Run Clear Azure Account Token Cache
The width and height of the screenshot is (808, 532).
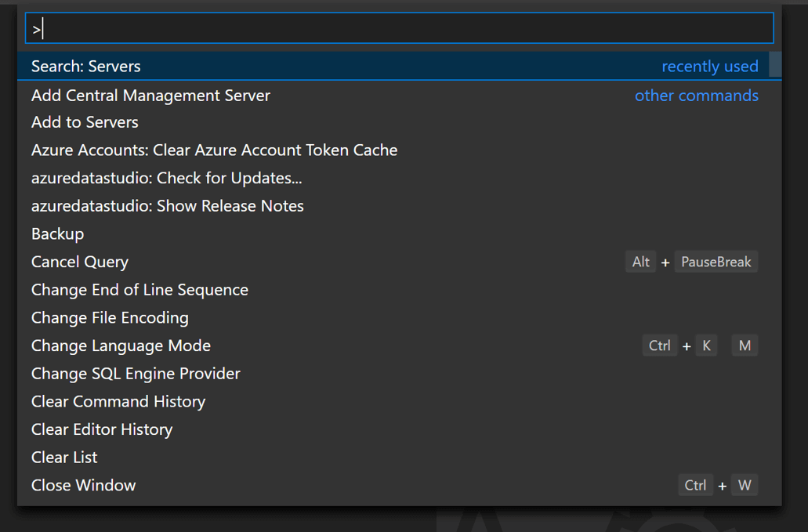coord(400,150)
